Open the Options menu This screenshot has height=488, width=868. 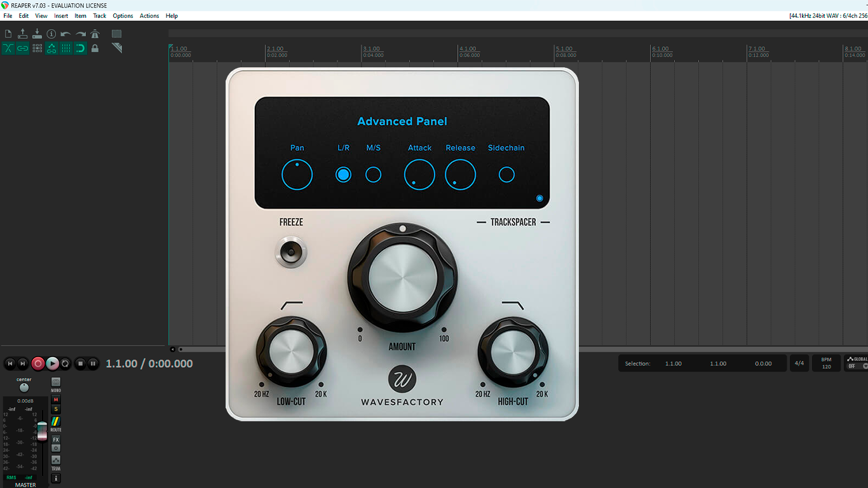click(123, 16)
